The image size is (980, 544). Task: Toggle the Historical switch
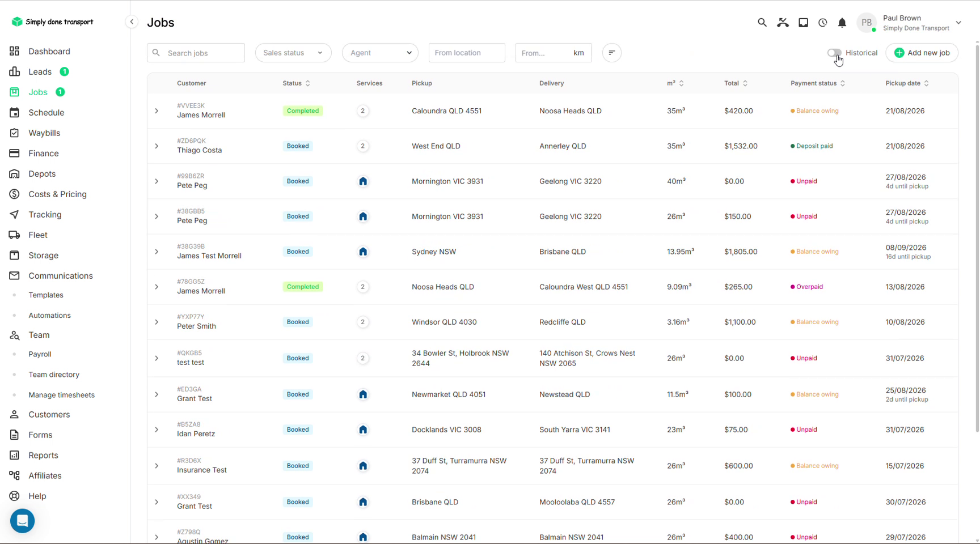[x=834, y=53]
